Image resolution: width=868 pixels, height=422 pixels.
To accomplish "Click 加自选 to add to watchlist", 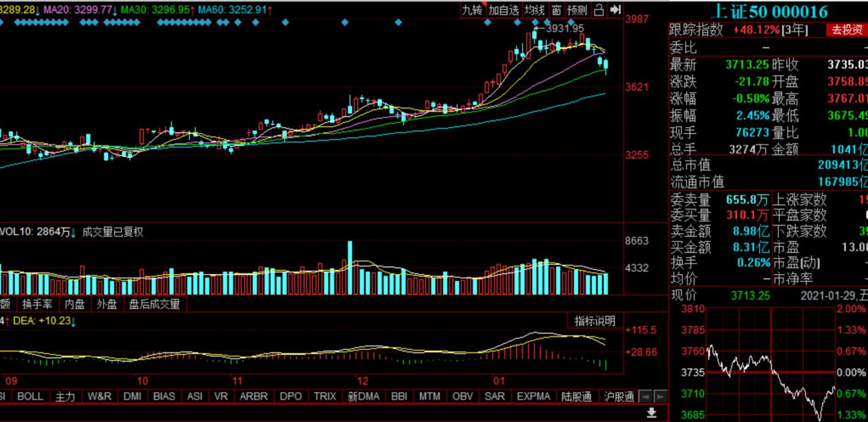I will (504, 9).
